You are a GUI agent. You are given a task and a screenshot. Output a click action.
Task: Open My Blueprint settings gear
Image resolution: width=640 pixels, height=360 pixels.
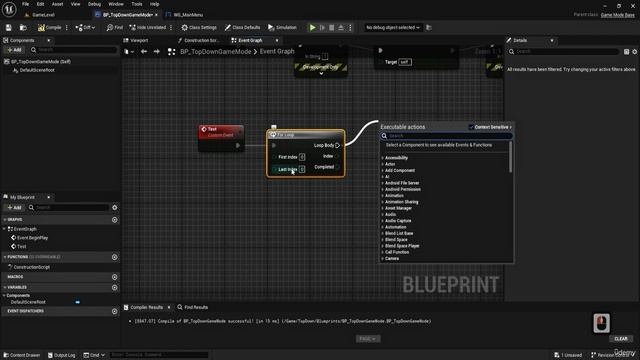[115, 207]
